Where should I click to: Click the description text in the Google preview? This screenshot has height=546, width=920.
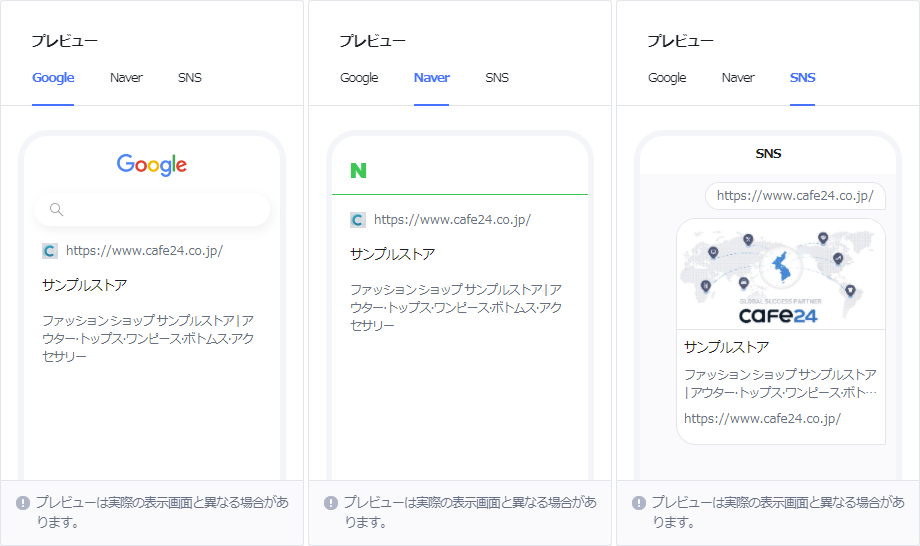pyautogui.click(x=148, y=338)
